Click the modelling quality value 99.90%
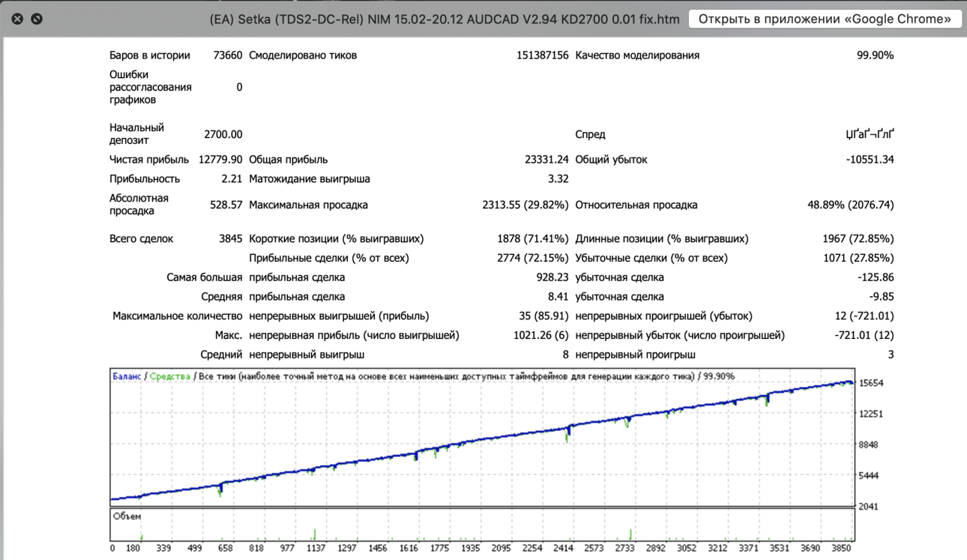The image size is (967, 560). tap(875, 55)
